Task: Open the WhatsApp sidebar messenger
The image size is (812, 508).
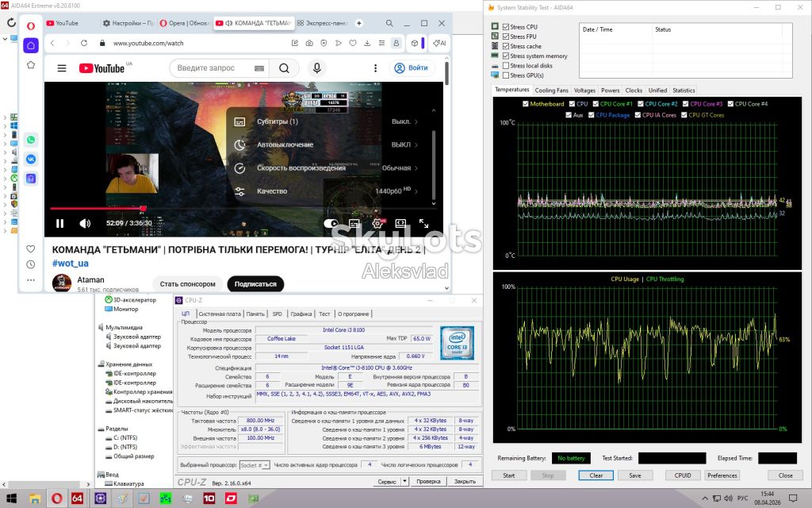Action: (31, 140)
